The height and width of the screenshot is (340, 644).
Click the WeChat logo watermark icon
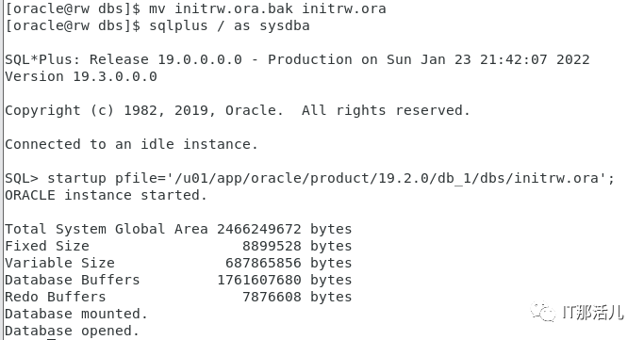pos(543,313)
